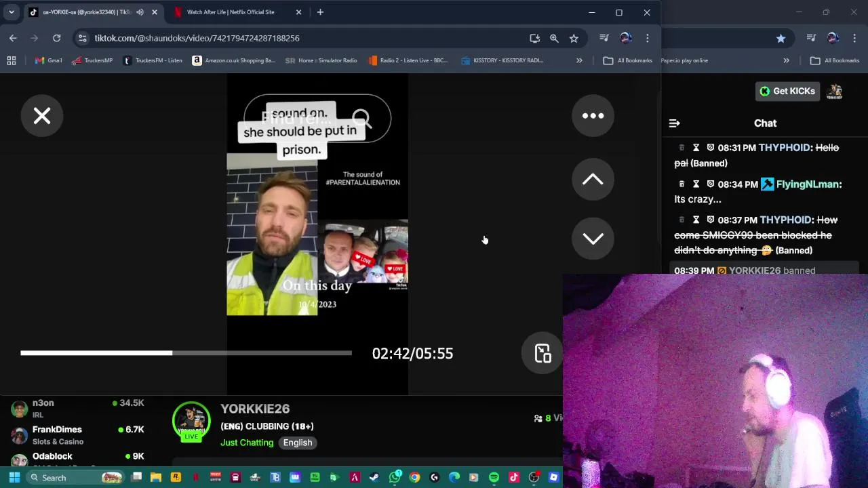
Task: Close the TikTok browser tab
Action: click(155, 12)
